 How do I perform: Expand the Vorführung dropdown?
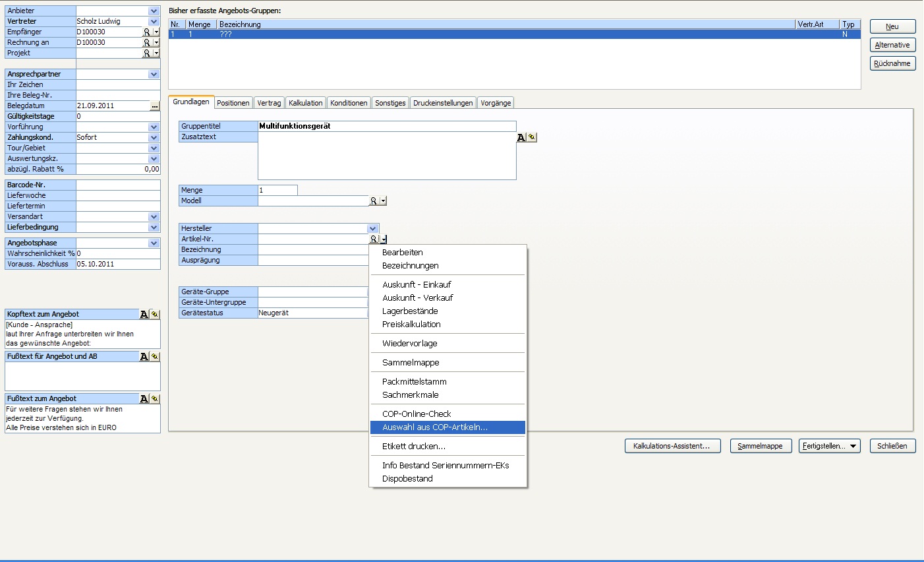(x=154, y=127)
